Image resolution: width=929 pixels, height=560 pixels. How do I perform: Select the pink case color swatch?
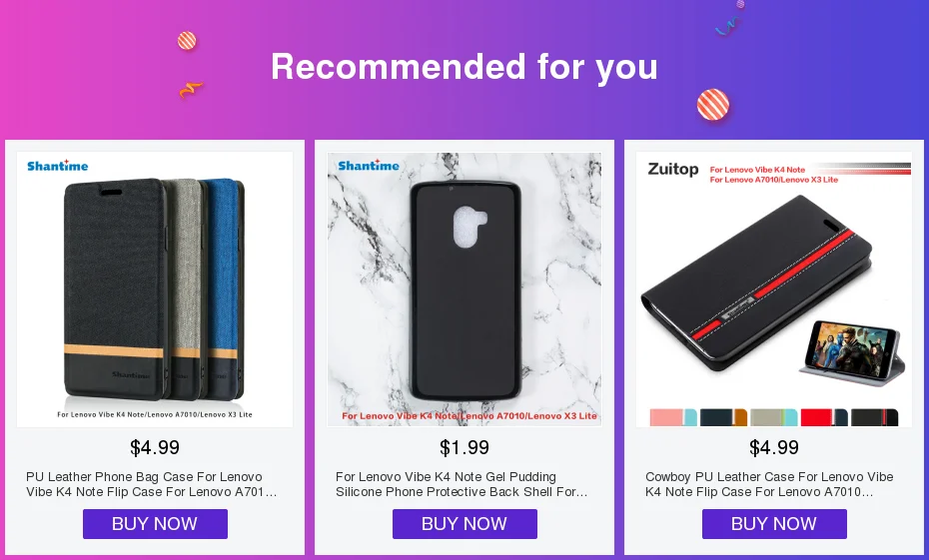tap(673, 417)
